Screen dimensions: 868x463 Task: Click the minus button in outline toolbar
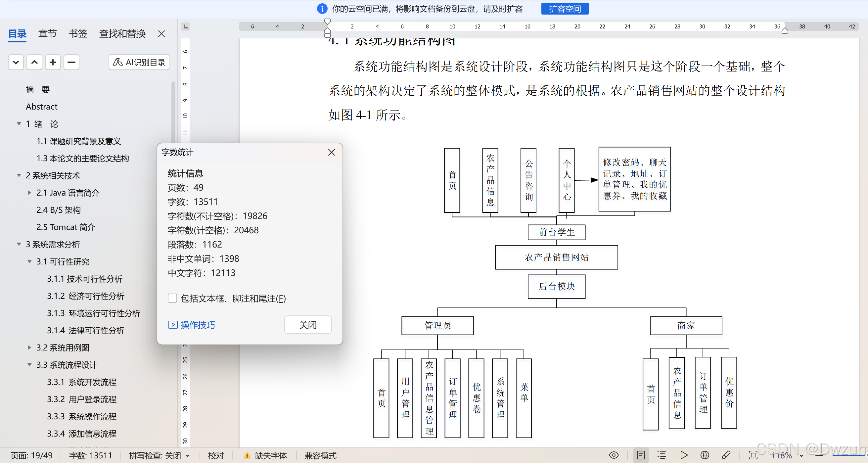pyautogui.click(x=71, y=62)
